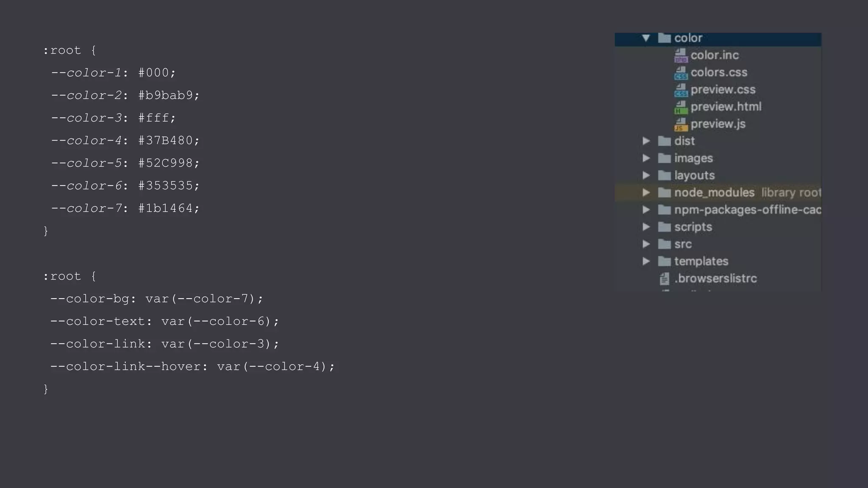Open colors.css in the tree
The height and width of the screenshot is (488, 868).
point(719,72)
